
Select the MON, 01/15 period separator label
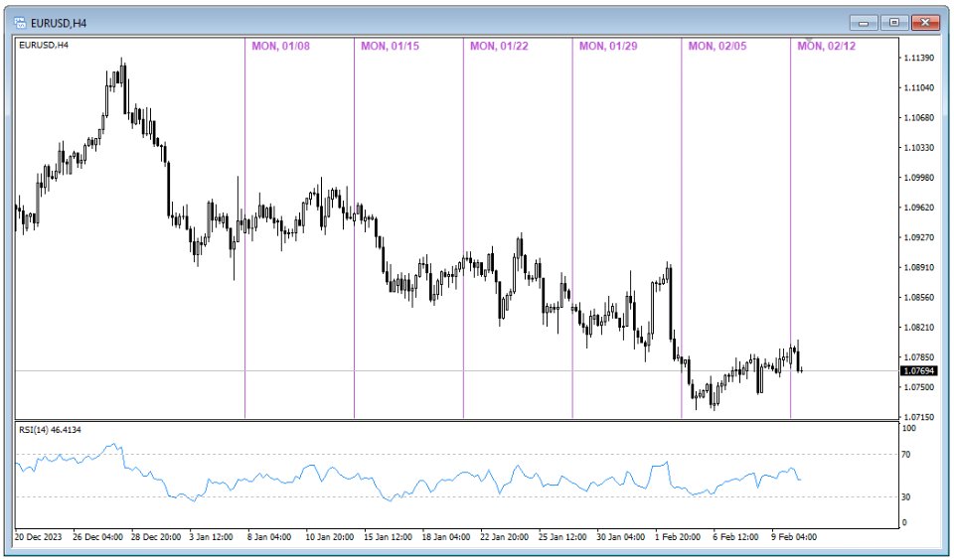(390, 47)
